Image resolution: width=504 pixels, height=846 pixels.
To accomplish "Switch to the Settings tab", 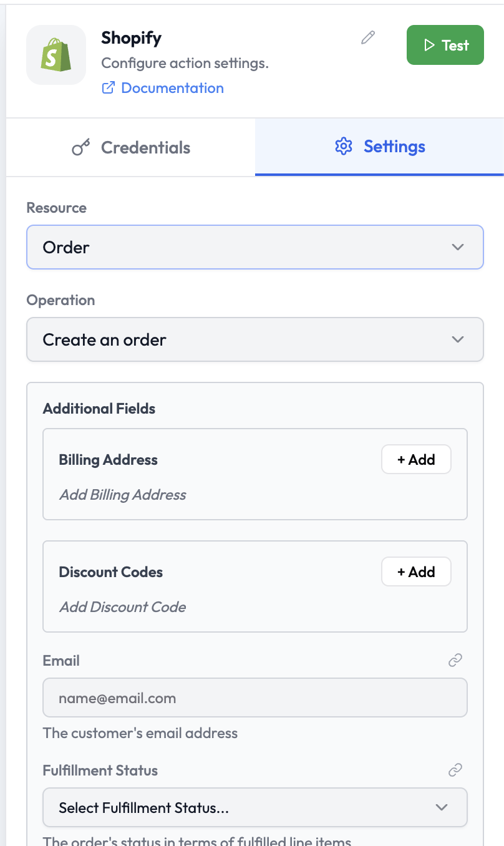I will coord(379,147).
